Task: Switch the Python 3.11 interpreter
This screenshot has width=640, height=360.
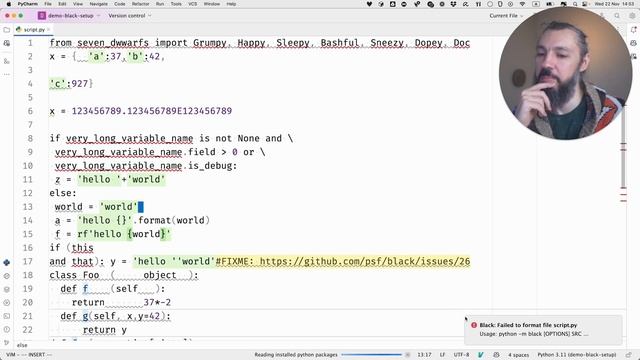Action: (576, 355)
